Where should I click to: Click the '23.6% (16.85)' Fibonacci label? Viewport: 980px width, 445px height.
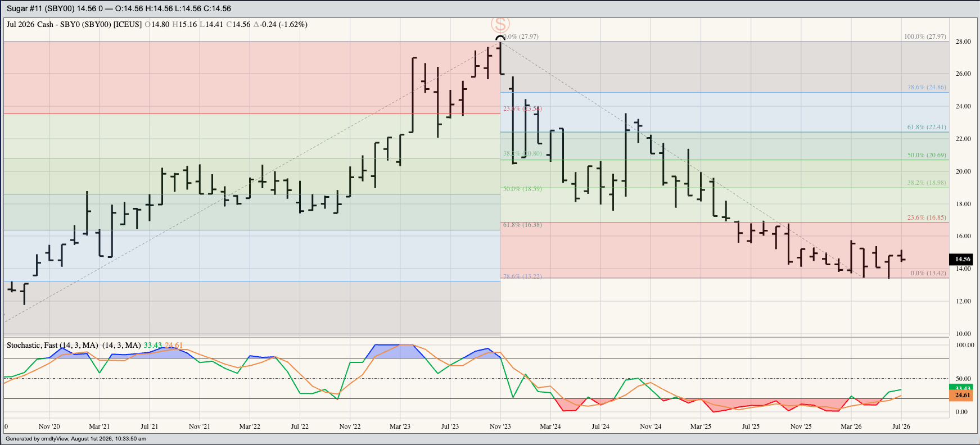(927, 217)
